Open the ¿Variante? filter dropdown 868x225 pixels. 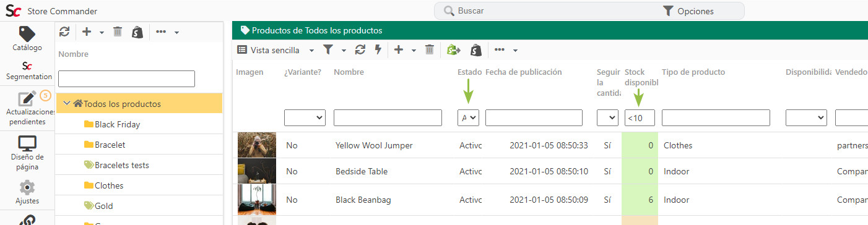coord(305,117)
